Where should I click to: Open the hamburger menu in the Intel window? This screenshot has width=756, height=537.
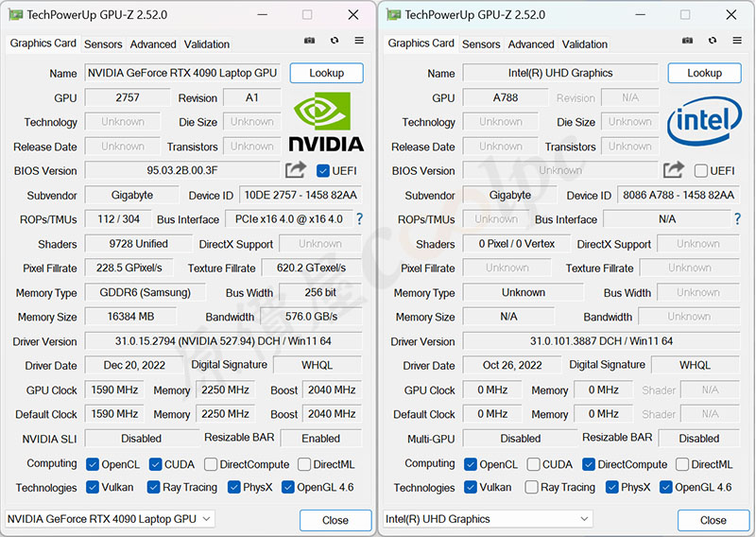(x=737, y=41)
